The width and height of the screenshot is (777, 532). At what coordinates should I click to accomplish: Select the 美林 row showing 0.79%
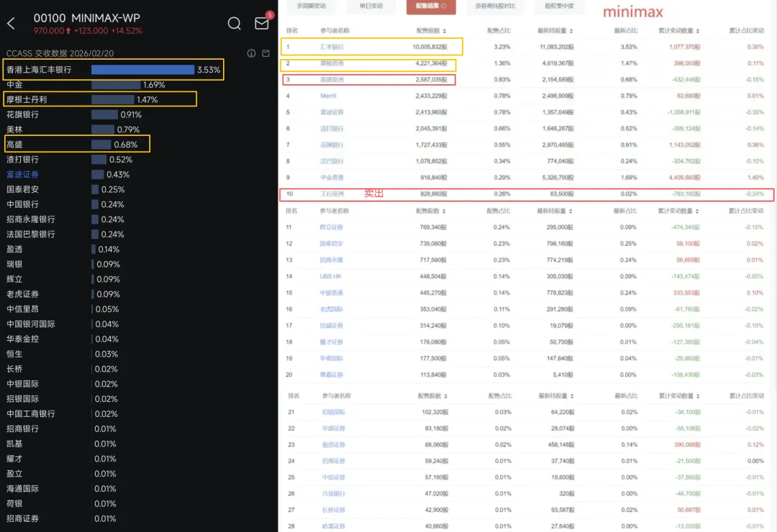click(x=73, y=130)
